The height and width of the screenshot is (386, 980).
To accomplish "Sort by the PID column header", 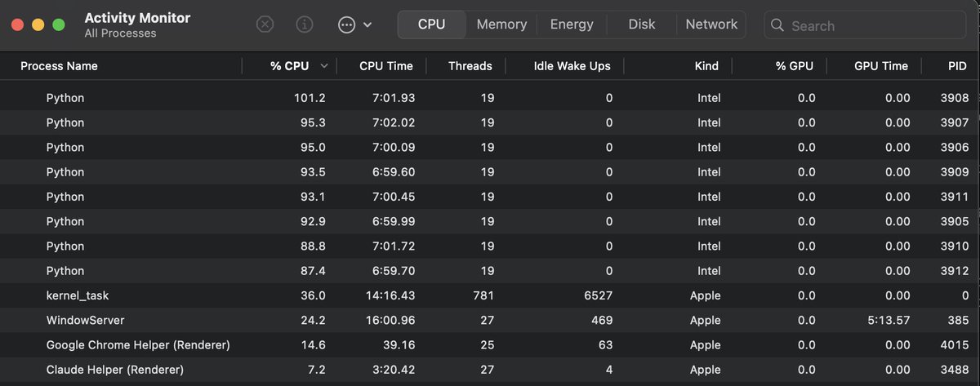I will pos(959,66).
